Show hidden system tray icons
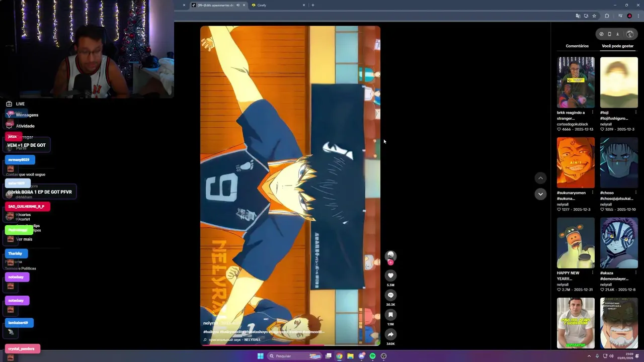The image size is (644, 362). point(589,356)
